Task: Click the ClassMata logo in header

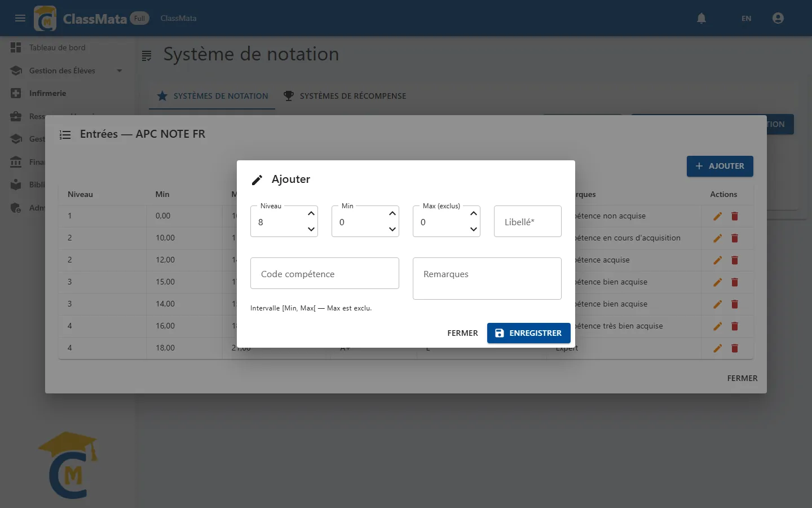Action: coord(45,18)
